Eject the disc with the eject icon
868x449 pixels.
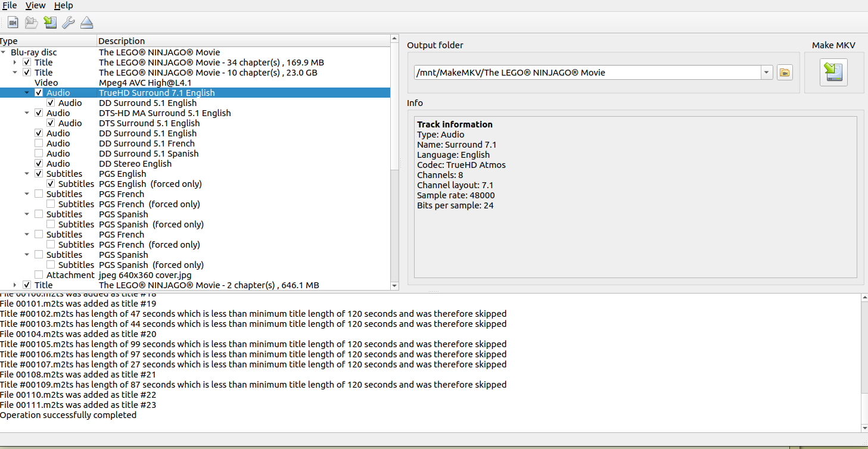tap(87, 23)
